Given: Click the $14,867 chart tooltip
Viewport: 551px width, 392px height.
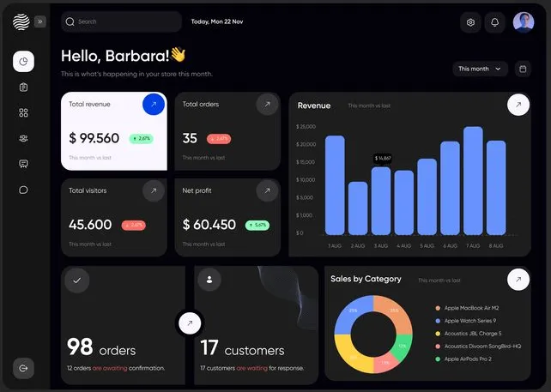Looking at the screenshot, I should [382, 159].
